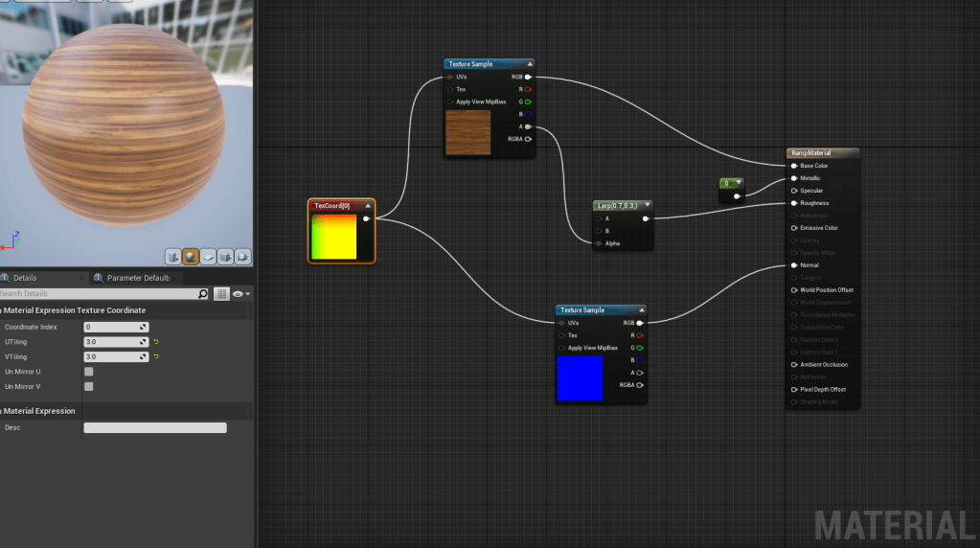Enable the Un Mirror U checkbox
Screen dimensions: 980x548
click(x=89, y=372)
